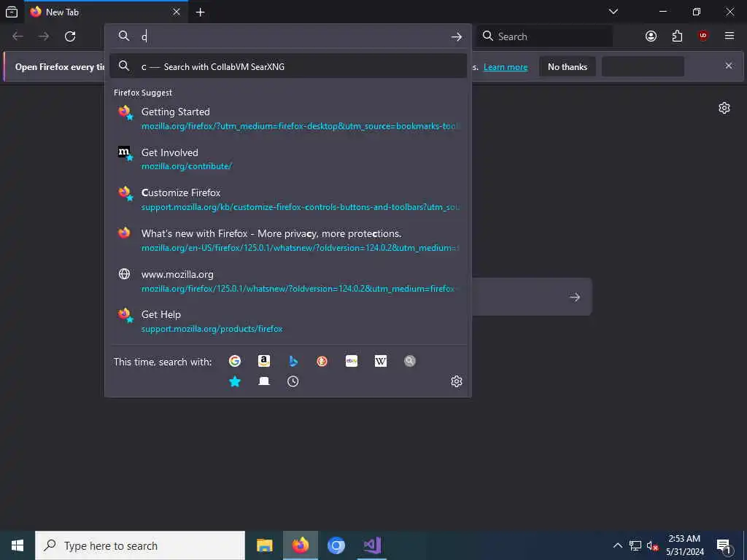Open the uBlock Origin extension

click(x=703, y=36)
